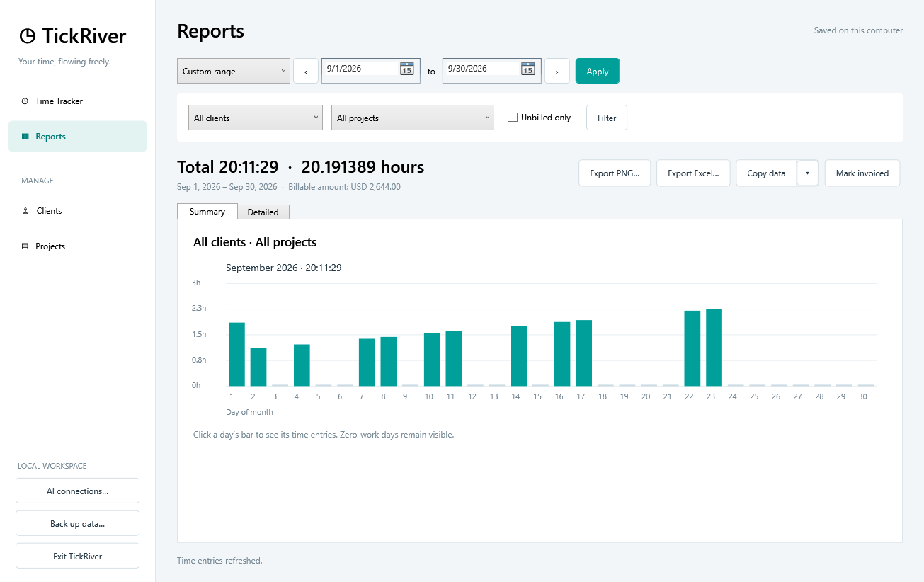Select the day 10 bar in chart
Screen dimensions: 924x582
coord(432,360)
